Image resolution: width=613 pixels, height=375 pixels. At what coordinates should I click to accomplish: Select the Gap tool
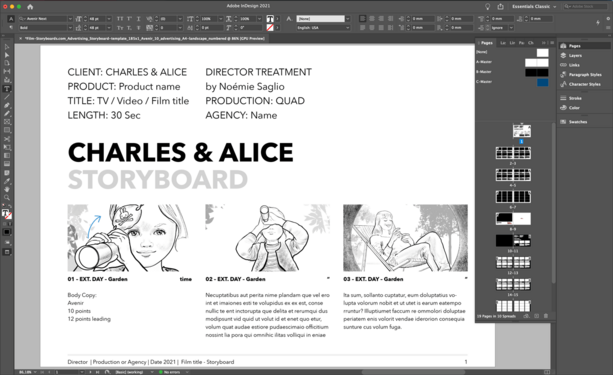coord(7,71)
